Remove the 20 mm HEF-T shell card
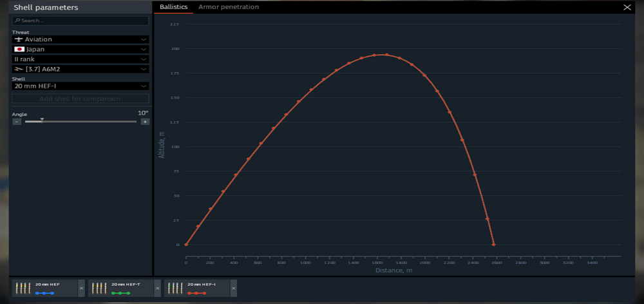644x304 pixels. click(157, 289)
